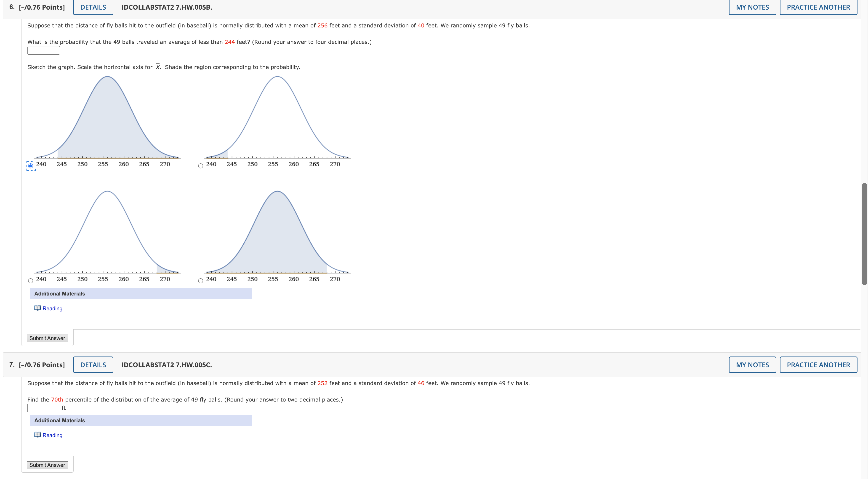Click the Reading book icon in question 7
Image resolution: width=868 pixels, height=479 pixels.
tap(37, 434)
